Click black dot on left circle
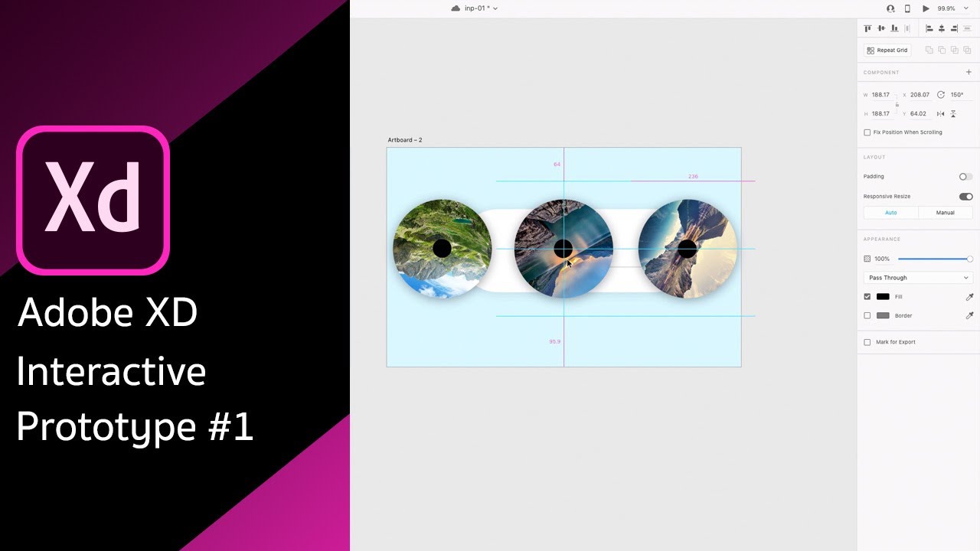 tap(442, 248)
